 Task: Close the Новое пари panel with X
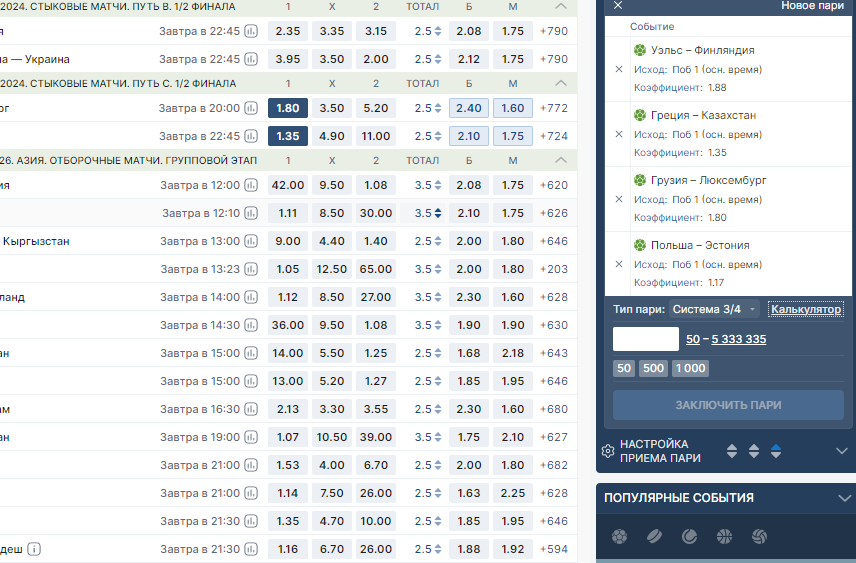(618, 5)
